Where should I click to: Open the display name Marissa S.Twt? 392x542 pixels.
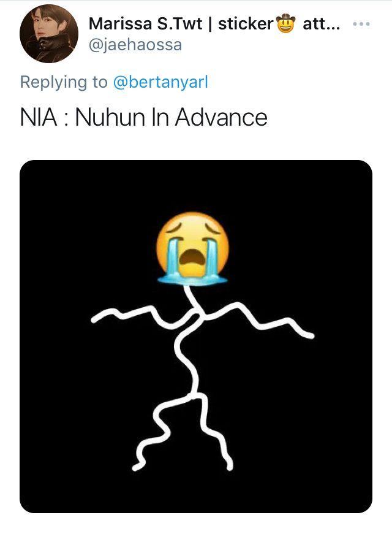[145, 24]
